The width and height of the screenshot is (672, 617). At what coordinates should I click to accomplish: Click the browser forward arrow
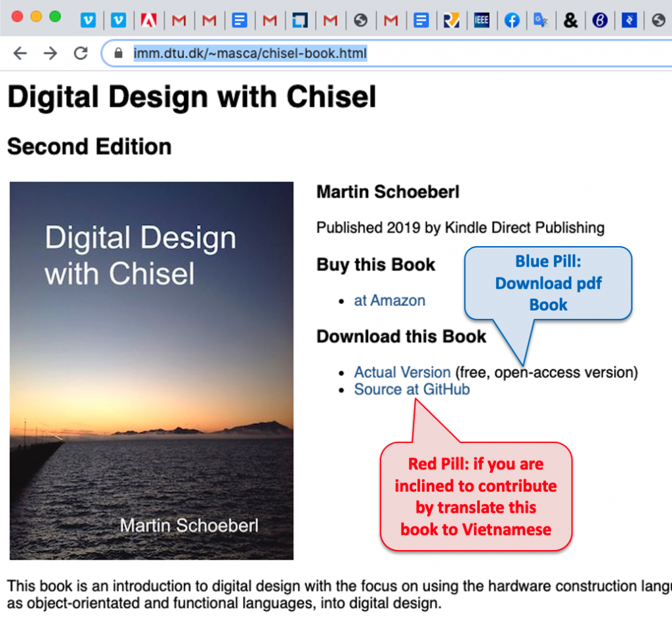(51, 53)
